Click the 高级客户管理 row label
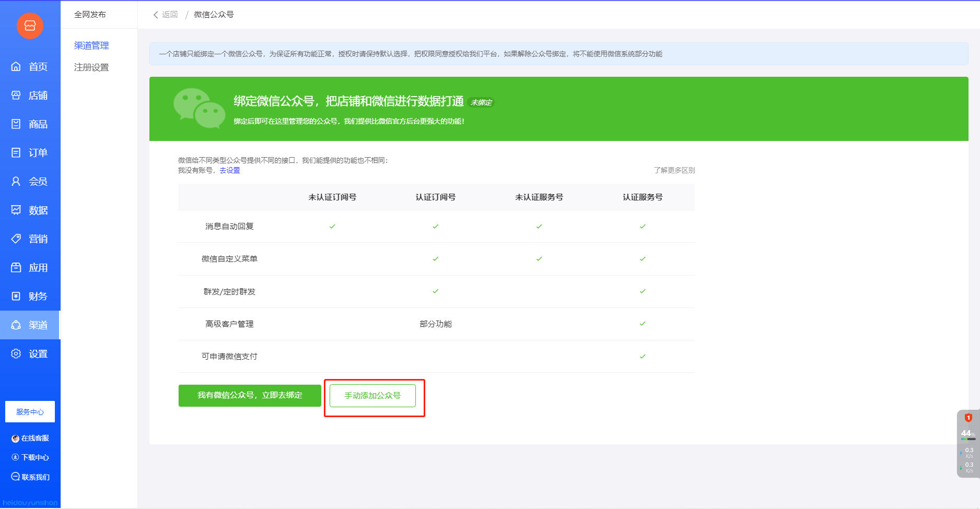This screenshot has width=980, height=509. pyautogui.click(x=229, y=324)
